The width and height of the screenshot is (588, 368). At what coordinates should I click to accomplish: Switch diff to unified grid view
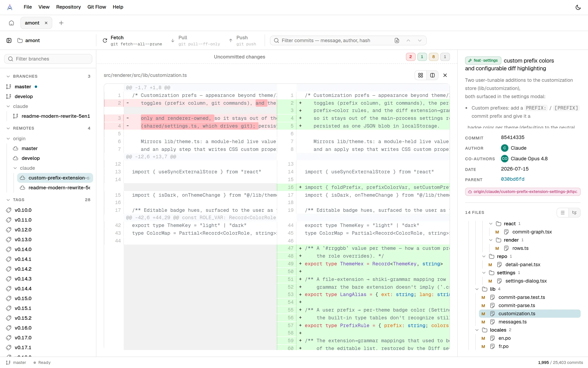tap(421, 75)
